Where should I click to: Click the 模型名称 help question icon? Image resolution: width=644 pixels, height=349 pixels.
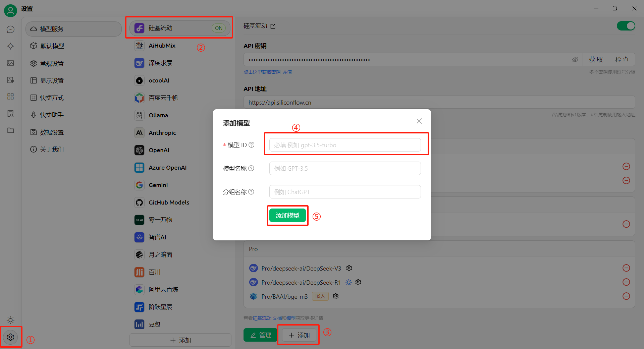pyautogui.click(x=251, y=168)
